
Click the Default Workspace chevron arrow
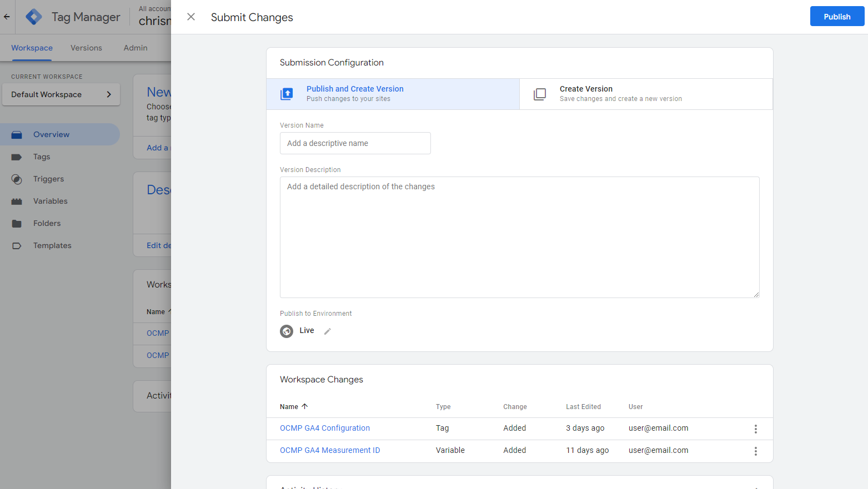[x=109, y=94]
